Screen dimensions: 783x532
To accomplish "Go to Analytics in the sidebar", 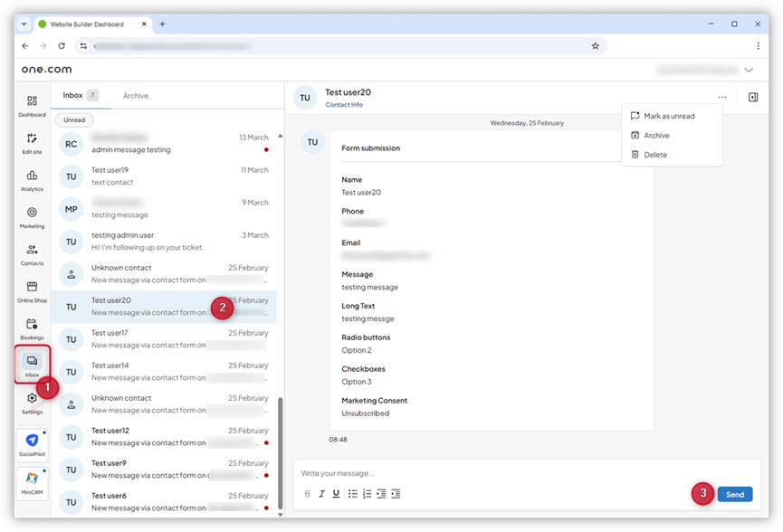I will [32, 180].
